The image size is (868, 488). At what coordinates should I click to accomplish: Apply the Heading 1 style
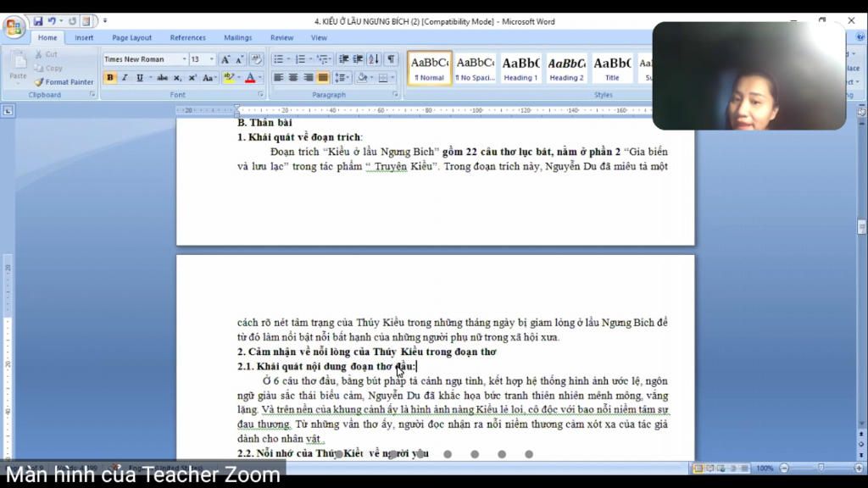520,68
